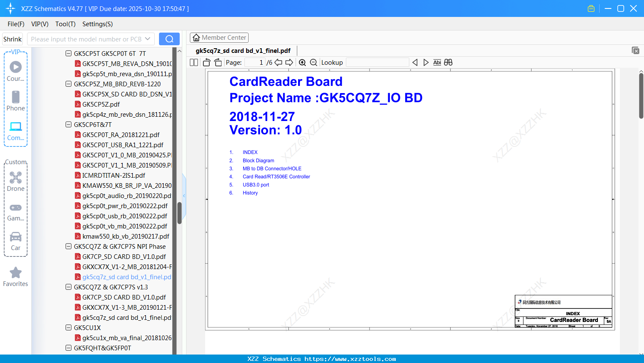Screen dimensions: 644x363
Task: Zoom out of the schematic
Action: pos(313,62)
